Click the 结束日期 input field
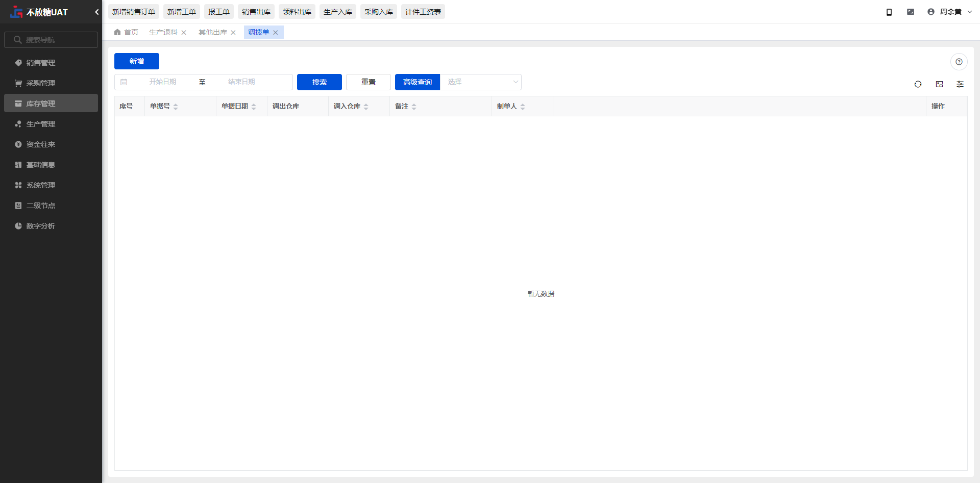The height and width of the screenshot is (483, 980). (x=241, y=82)
